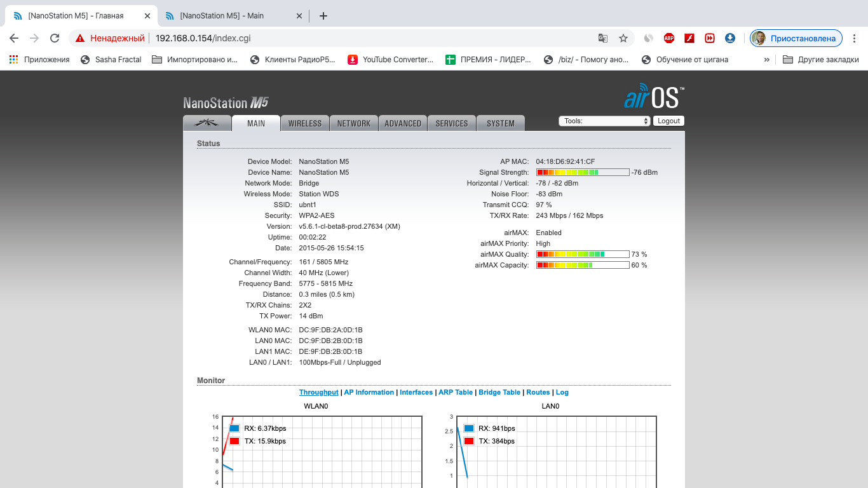Viewport: 868px width, 488px height.
Task: Click the red video extension icon
Action: click(x=710, y=38)
